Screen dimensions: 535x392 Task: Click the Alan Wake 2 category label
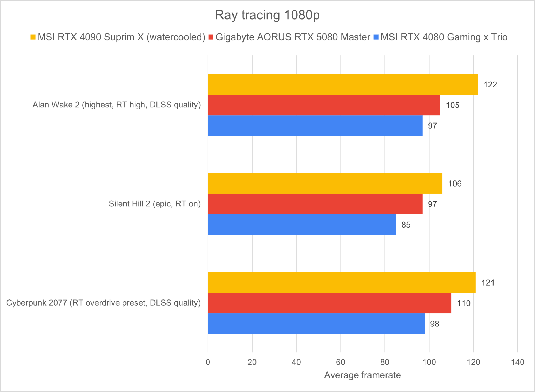117,105
